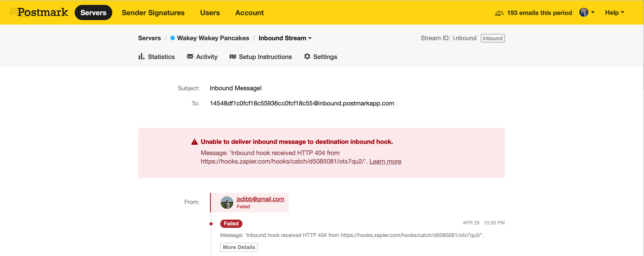This screenshot has height=256, width=644.
Task: Click the APR 29 10:26 PM timestamp
Action: coord(483,223)
